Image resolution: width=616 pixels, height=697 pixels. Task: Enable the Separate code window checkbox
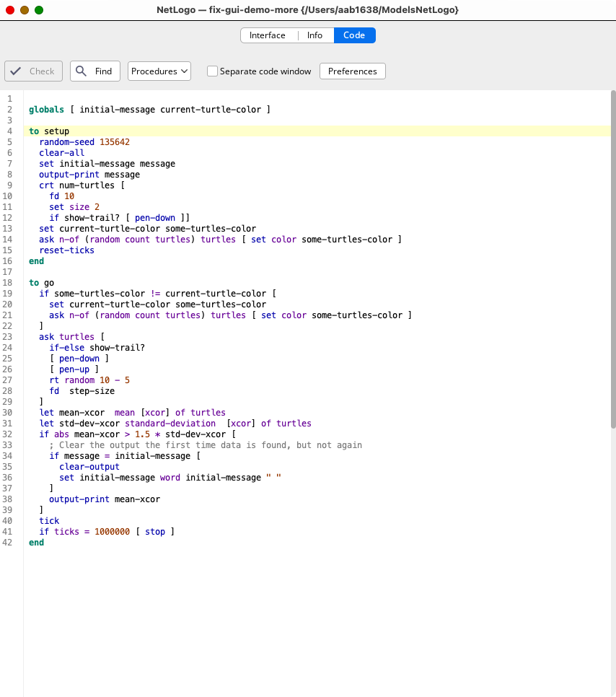(213, 71)
